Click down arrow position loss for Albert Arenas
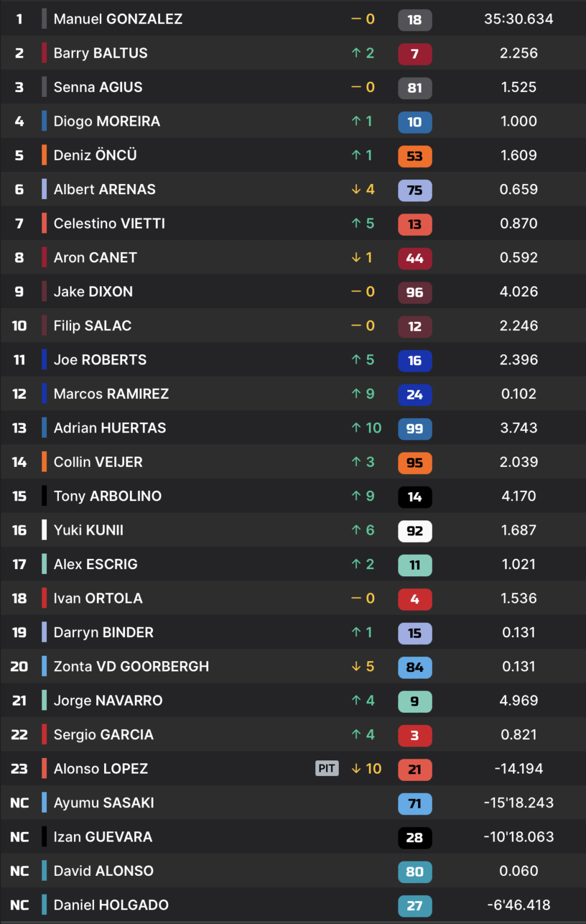This screenshot has width=586, height=924. (356, 189)
